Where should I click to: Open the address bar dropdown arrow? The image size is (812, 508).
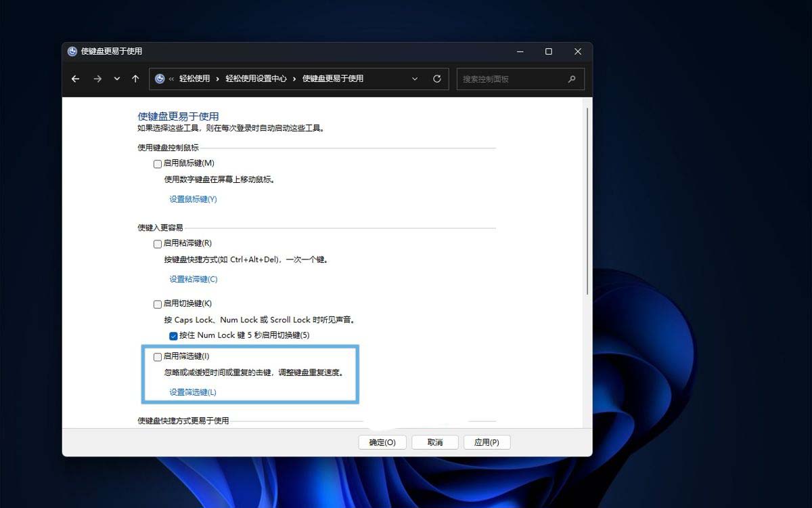pos(415,79)
